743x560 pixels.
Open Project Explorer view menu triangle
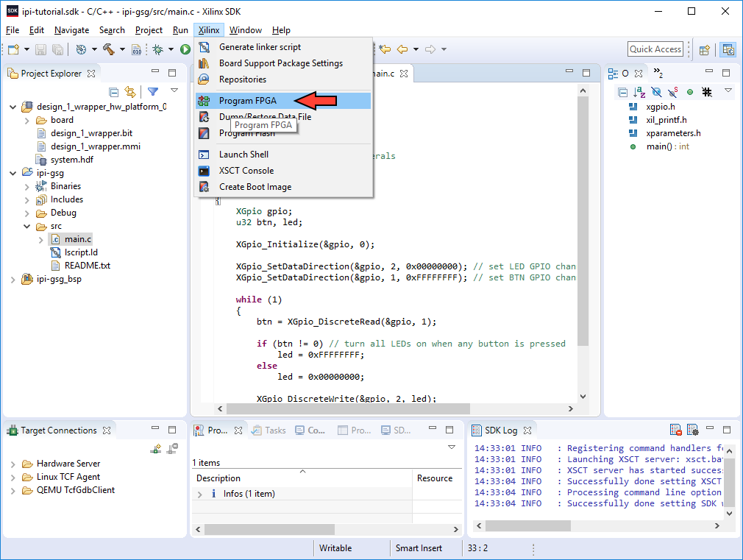174,90
